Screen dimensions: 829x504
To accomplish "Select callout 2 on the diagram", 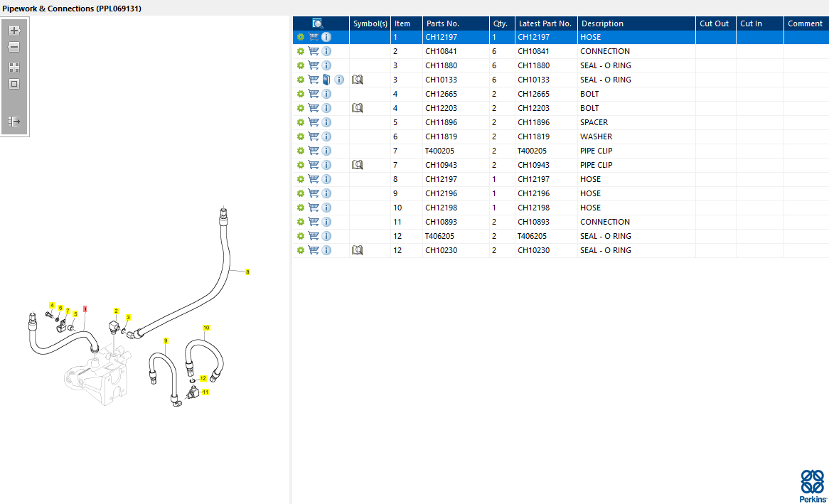I will [x=116, y=311].
